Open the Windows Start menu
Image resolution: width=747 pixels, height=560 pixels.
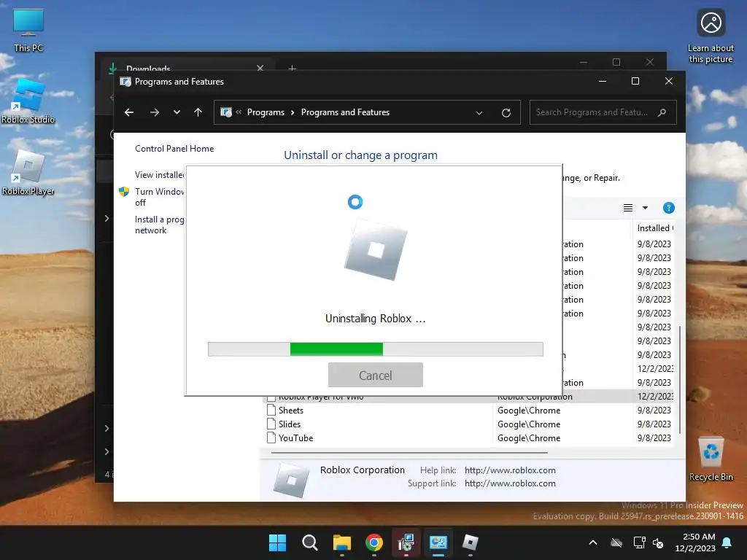(x=277, y=542)
